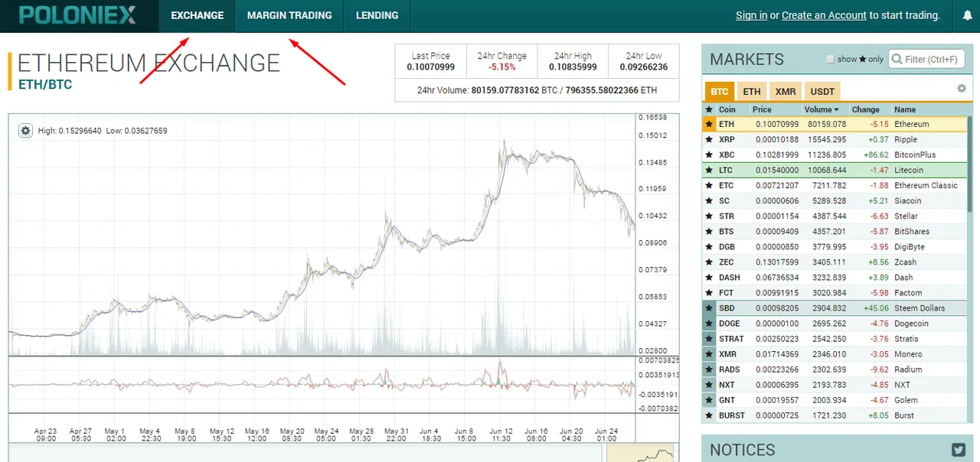Star the STRAT Stratis row
Viewport: 980px width, 462px height.
[x=709, y=338]
